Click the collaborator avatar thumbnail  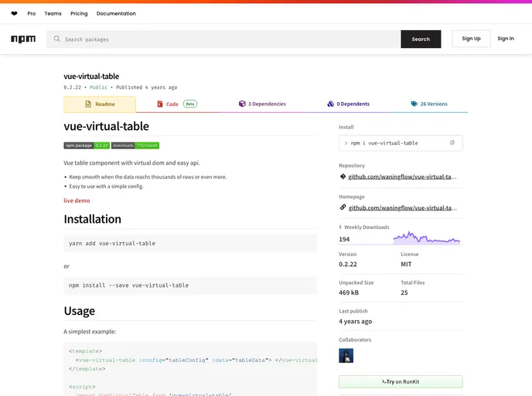point(346,356)
